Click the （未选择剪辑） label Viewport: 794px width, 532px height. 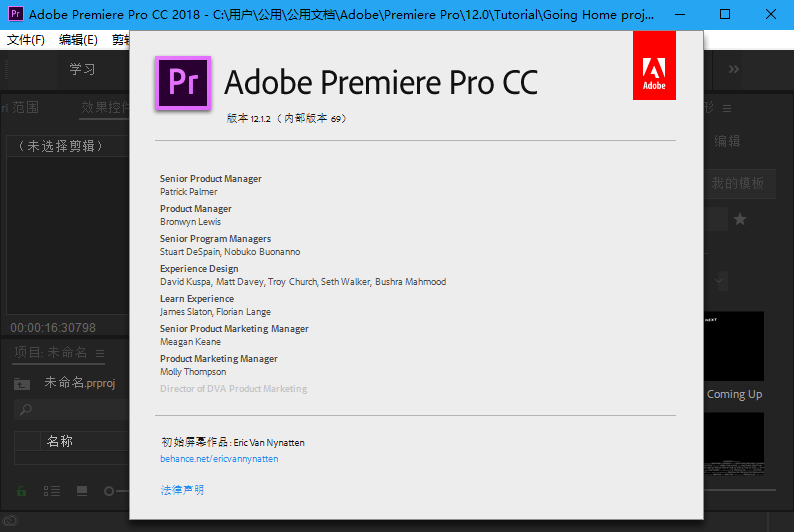(61, 146)
